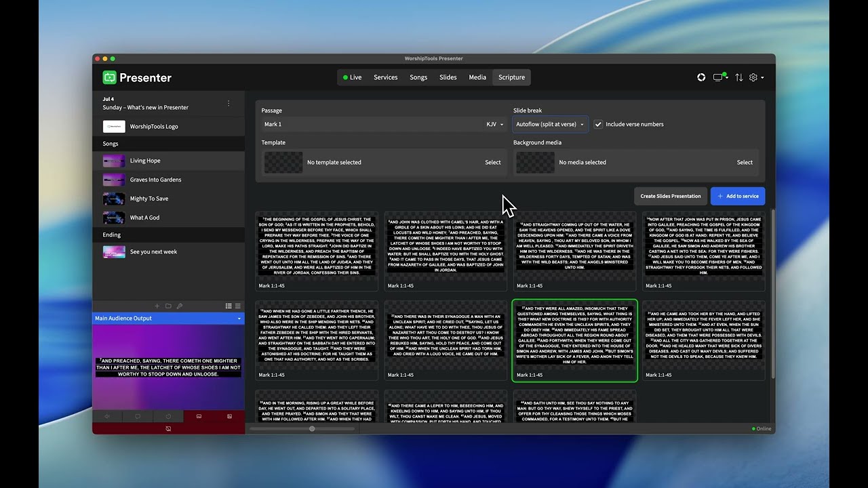The height and width of the screenshot is (488, 868).
Task: Click the wrench icon in service panel
Action: coord(180,306)
